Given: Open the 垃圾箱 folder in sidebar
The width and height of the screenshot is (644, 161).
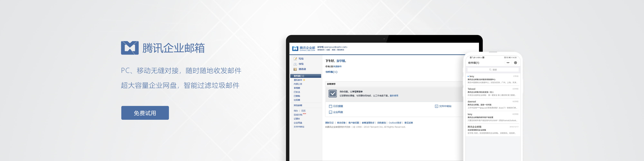Looking at the screenshot, I should click(x=297, y=100).
